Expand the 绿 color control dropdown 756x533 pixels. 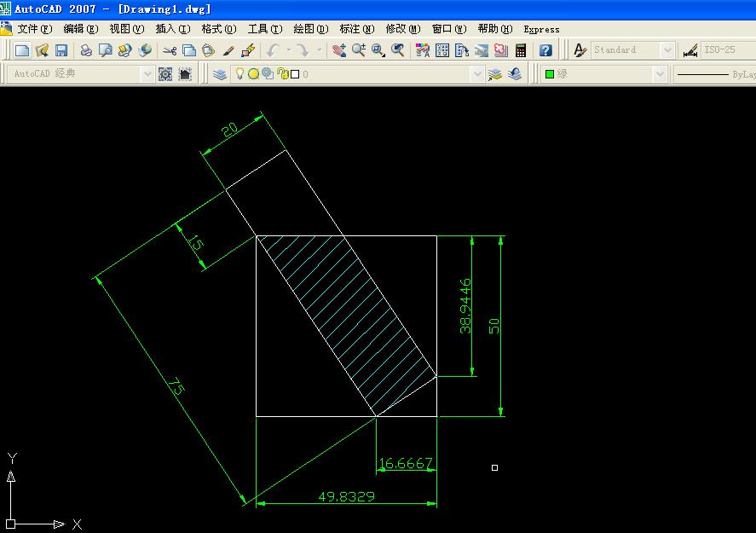click(x=660, y=74)
